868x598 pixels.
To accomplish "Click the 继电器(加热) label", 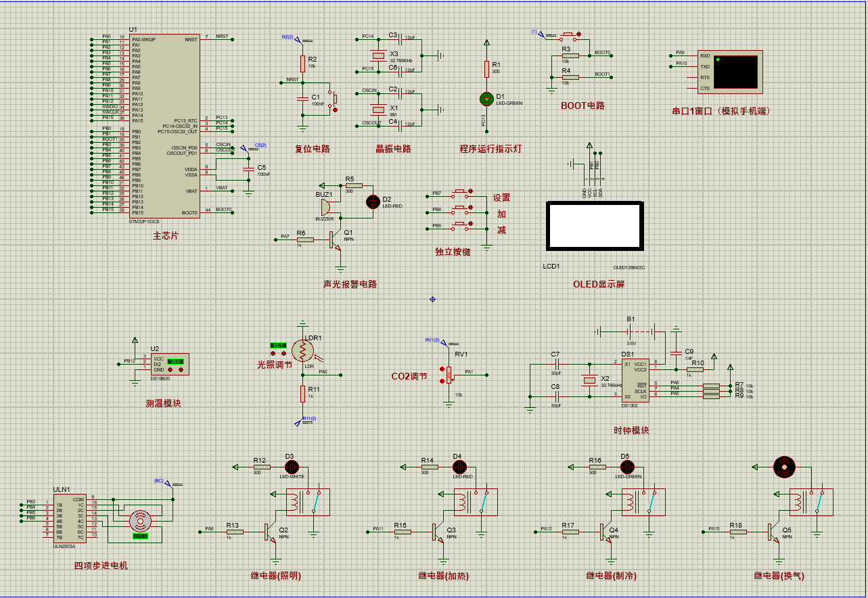I will [x=443, y=576].
